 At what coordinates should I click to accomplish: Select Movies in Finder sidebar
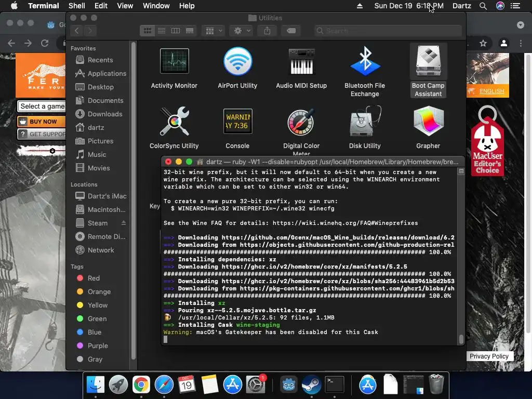[98, 168]
